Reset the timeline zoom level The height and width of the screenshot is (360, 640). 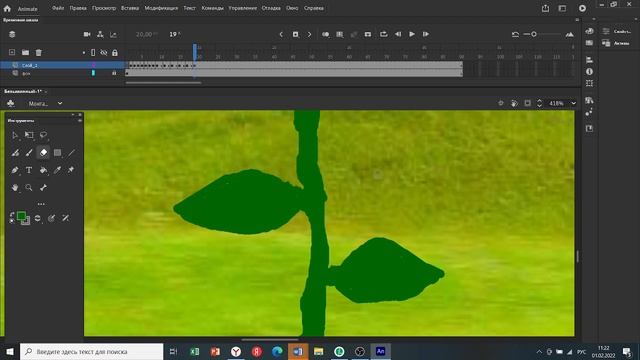(x=516, y=35)
